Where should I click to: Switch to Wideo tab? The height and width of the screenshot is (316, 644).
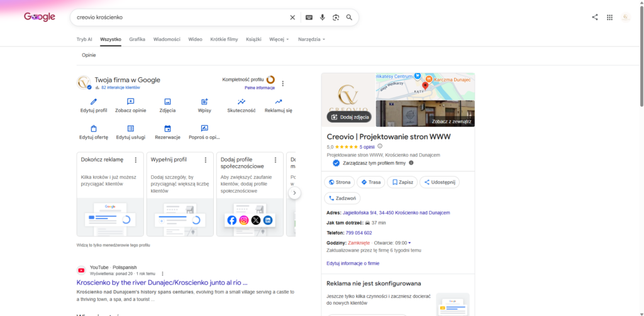195,40
